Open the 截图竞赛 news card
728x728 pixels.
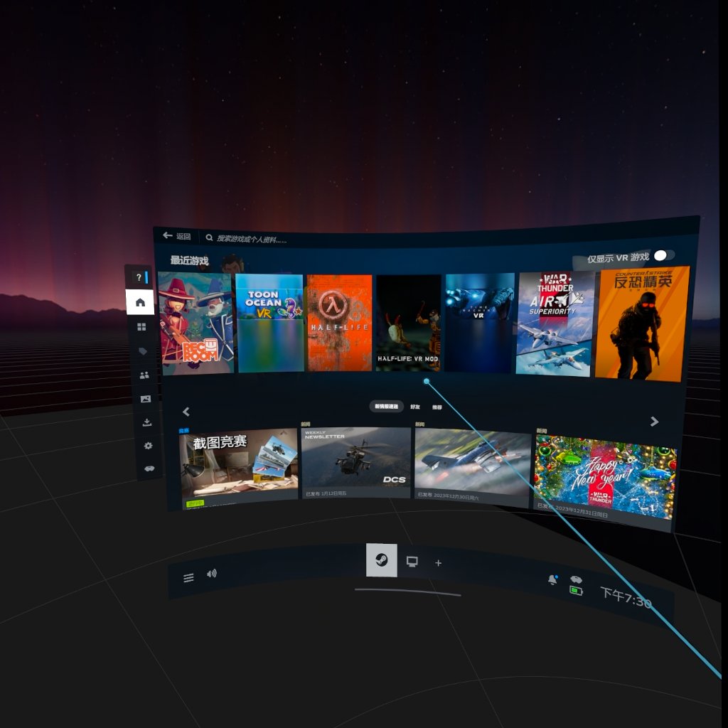(x=239, y=468)
